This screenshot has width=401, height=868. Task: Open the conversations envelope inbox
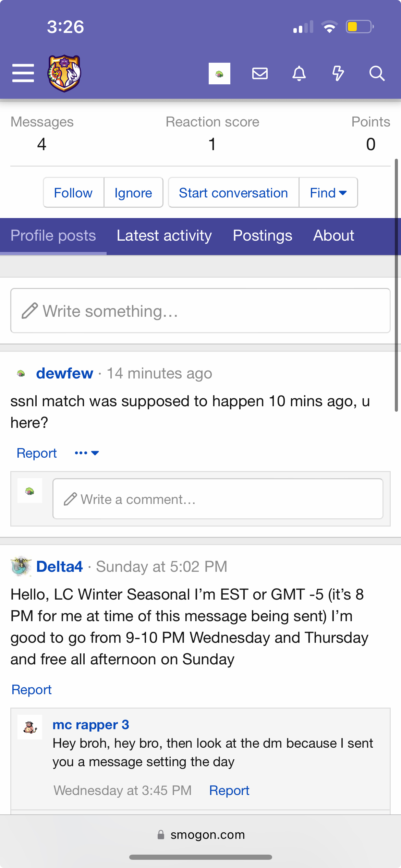[x=260, y=73]
